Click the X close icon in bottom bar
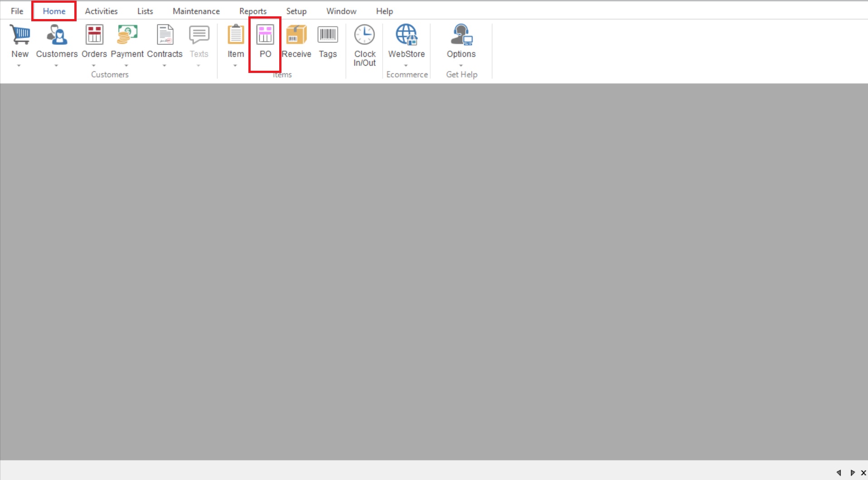 [x=863, y=473]
